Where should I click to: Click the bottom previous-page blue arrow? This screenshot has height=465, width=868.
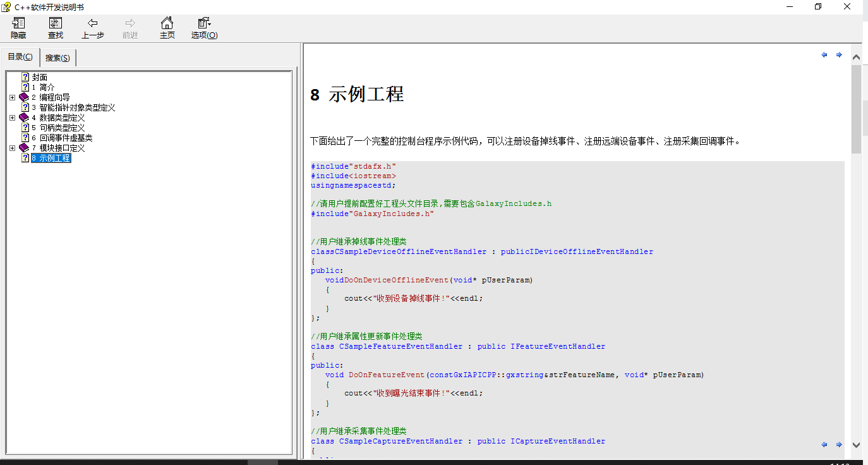coord(824,445)
